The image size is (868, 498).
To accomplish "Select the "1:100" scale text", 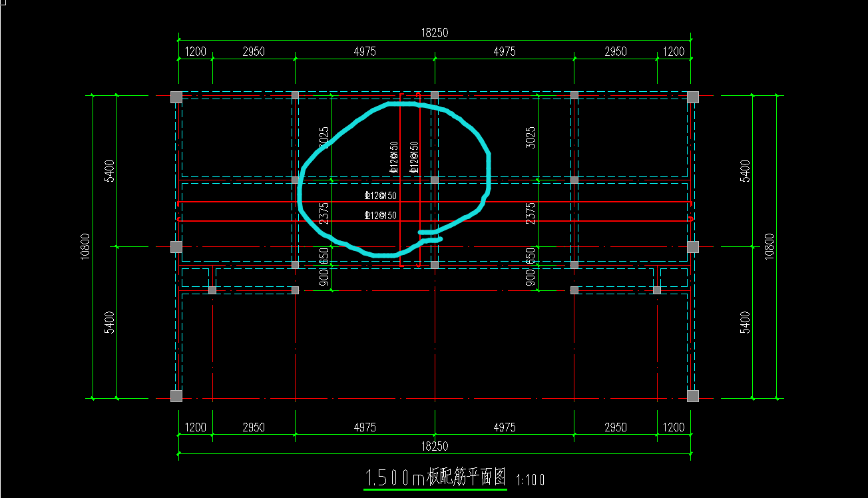I will point(531,479).
